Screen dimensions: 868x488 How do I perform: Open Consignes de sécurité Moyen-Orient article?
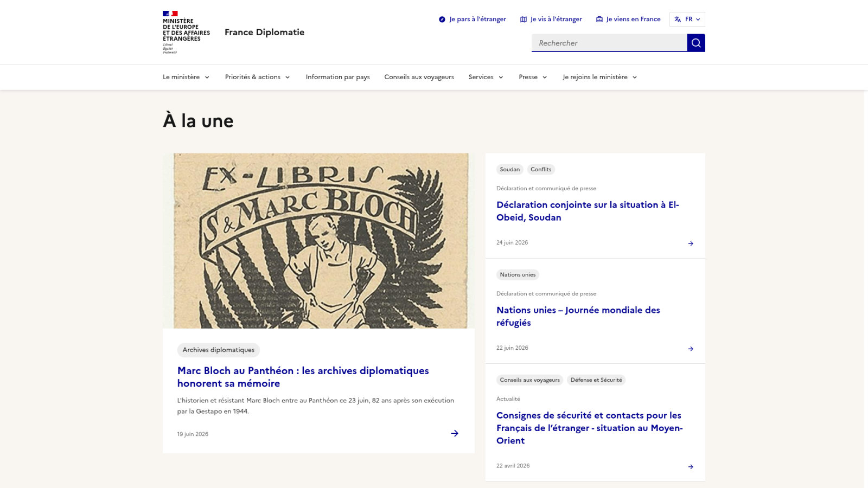(x=590, y=428)
